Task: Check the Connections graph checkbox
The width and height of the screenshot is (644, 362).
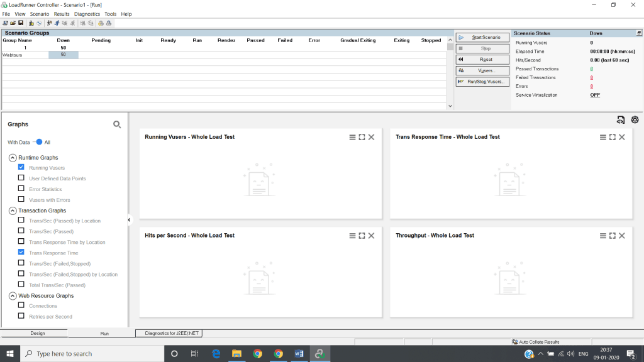Action: pyautogui.click(x=21, y=305)
